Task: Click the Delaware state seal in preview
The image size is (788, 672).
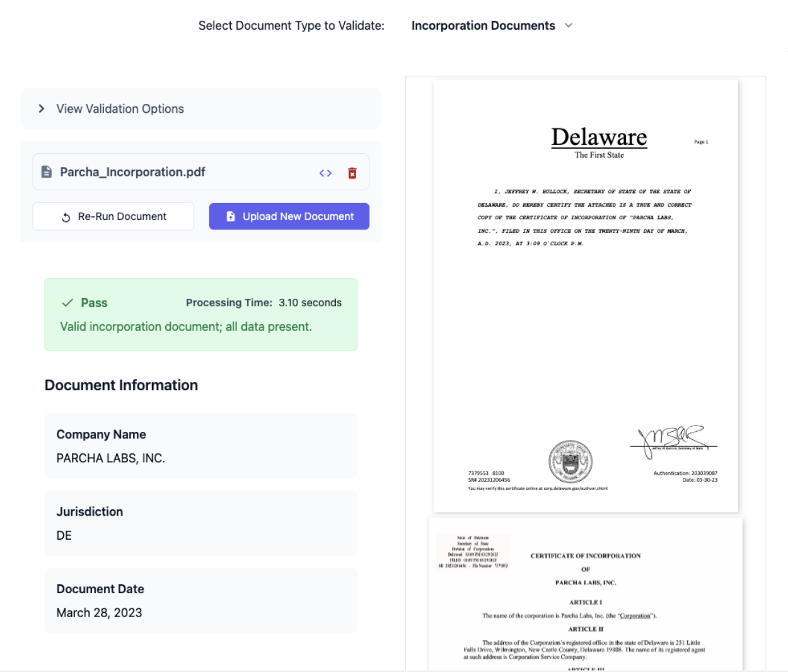Action: [x=571, y=461]
